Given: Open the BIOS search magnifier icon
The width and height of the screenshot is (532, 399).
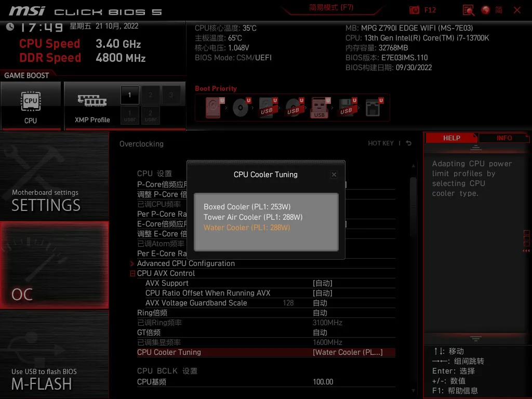Looking at the screenshot, I should coord(469,10).
